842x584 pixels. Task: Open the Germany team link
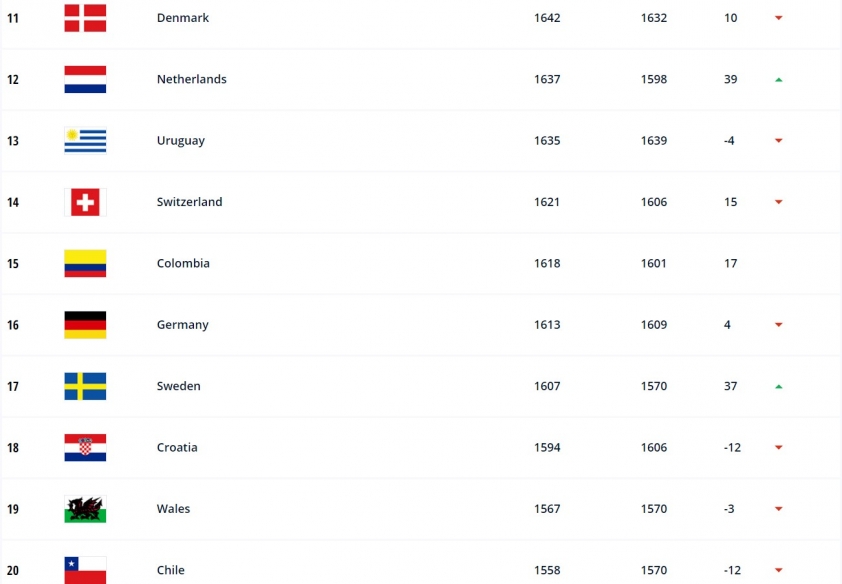tap(183, 325)
